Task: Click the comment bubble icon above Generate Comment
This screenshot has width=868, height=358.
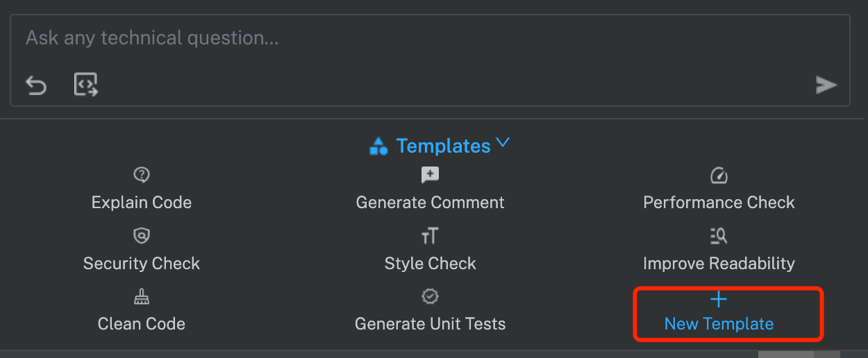Action: (431, 175)
